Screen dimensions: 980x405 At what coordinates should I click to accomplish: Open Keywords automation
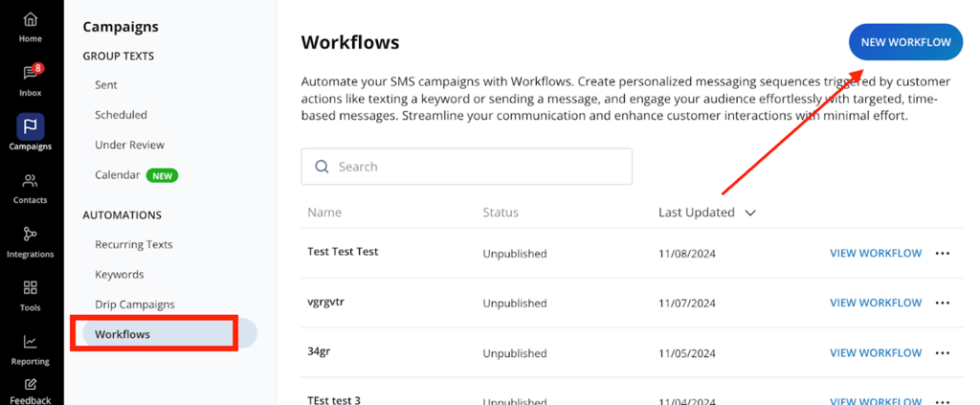click(120, 275)
